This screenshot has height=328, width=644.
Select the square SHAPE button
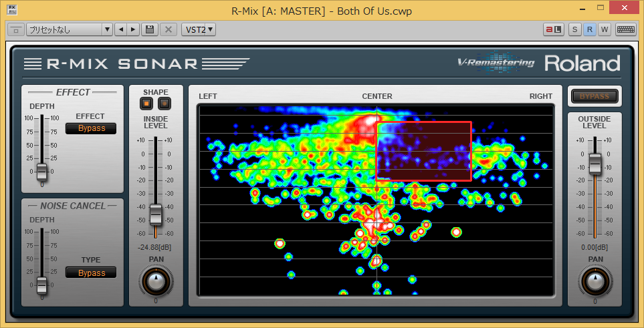[x=146, y=104]
